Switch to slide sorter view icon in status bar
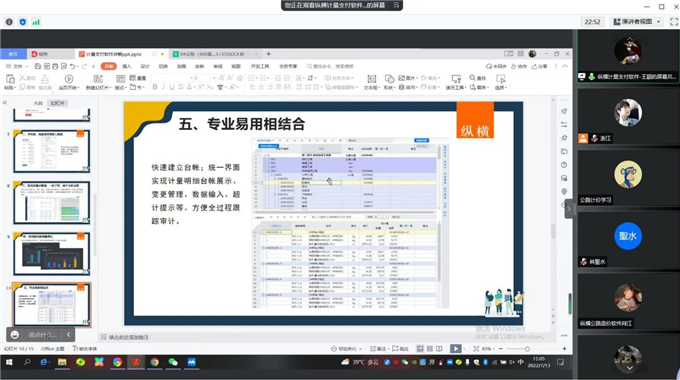 [429, 349]
